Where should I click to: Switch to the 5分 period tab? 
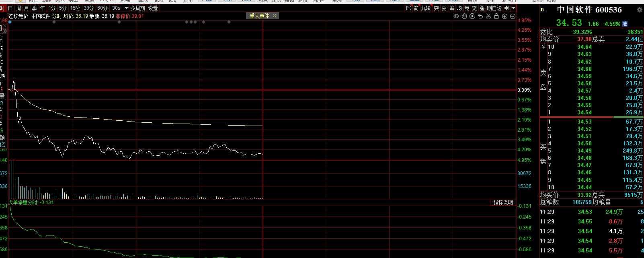click(x=63, y=8)
